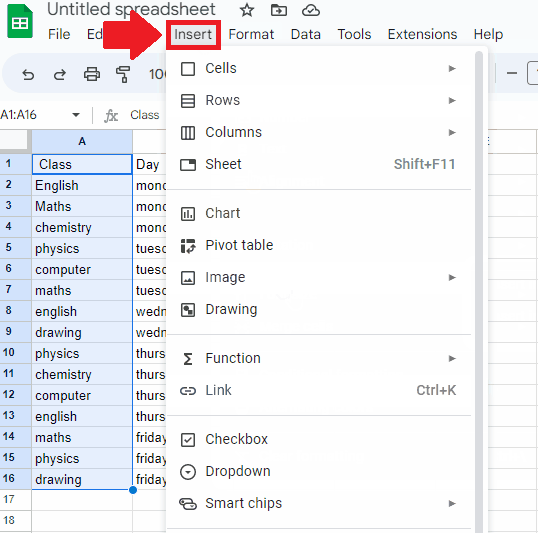Insert a Checkbox

click(318, 439)
